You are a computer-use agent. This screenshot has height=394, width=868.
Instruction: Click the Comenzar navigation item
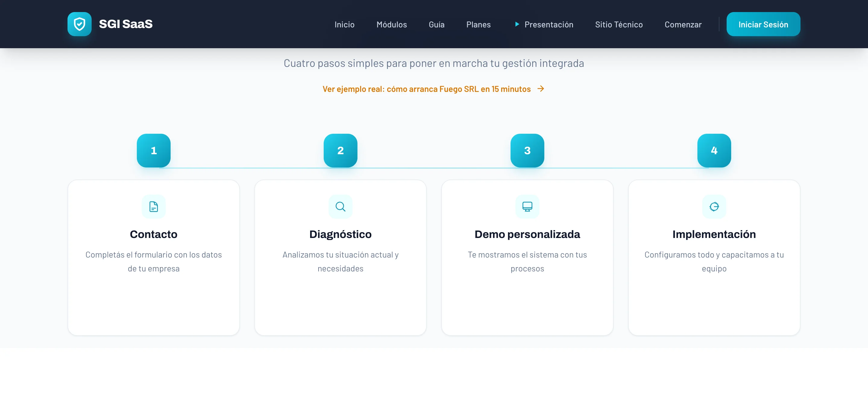tap(683, 24)
